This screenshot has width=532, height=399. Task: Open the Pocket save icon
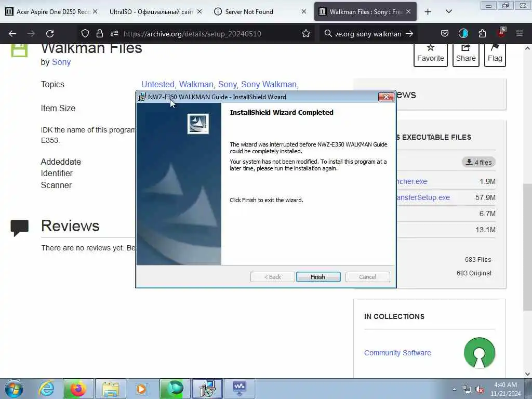(x=445, y=33)
